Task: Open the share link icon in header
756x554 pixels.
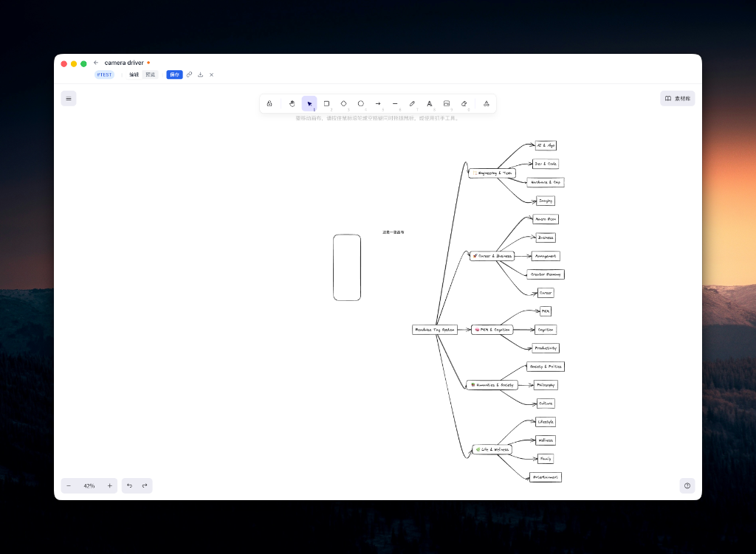Action: tap(189, 75)
